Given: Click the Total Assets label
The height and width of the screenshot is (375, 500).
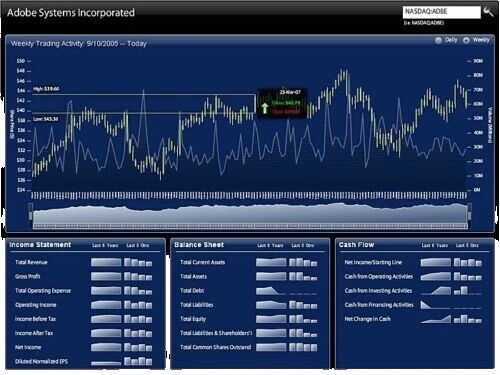Looking at the screenshot, I should click(x=193, y=276).
